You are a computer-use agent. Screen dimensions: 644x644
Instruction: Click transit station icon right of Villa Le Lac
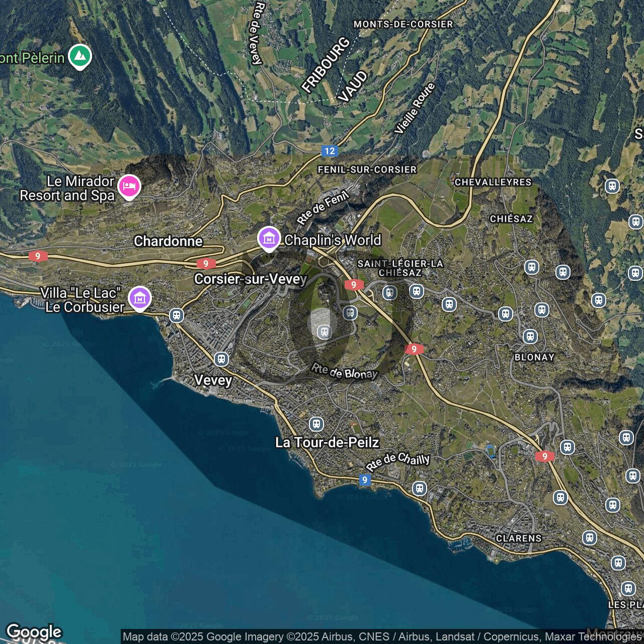click(176, 315)
